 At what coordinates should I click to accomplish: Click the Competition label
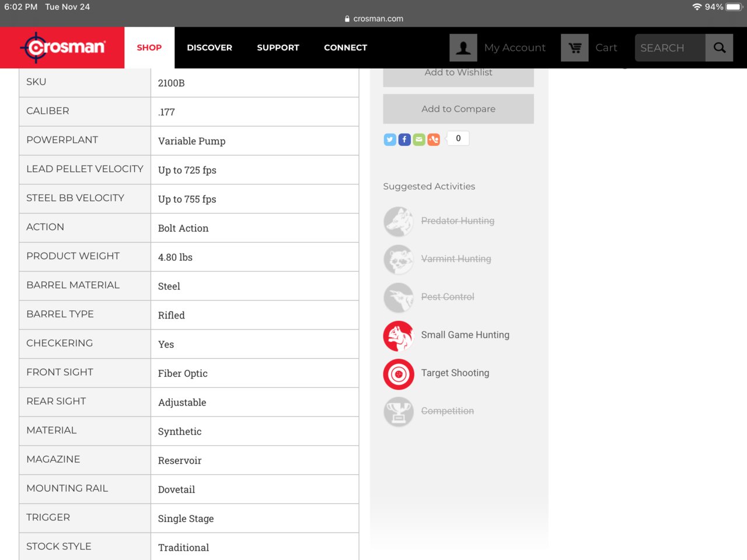[448, 411]
